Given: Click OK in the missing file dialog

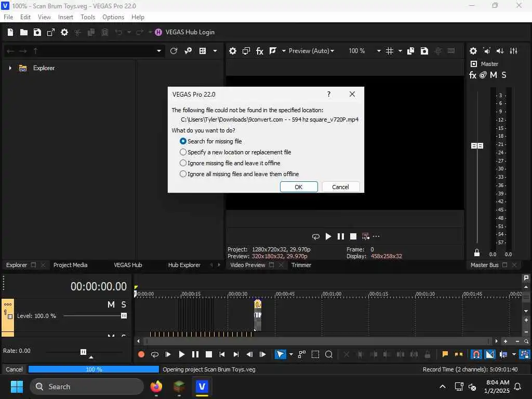Looking at the screenshot, I should (299, 187).
